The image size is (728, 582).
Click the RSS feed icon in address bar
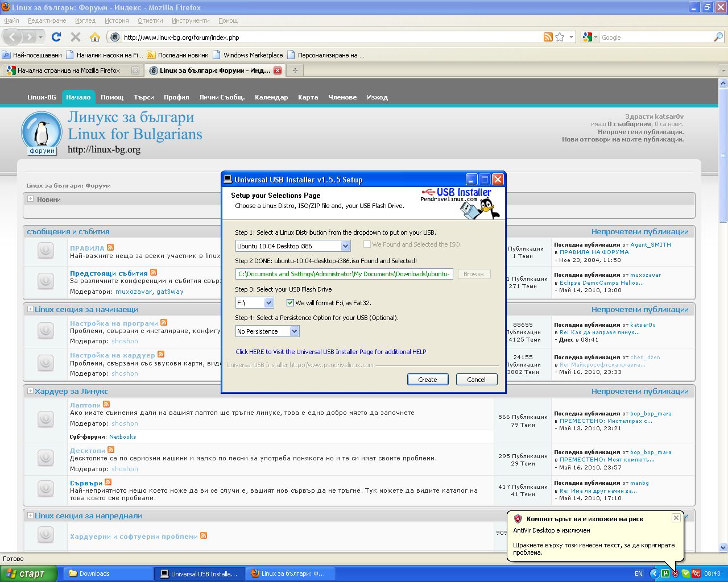[x=548, y=37]
